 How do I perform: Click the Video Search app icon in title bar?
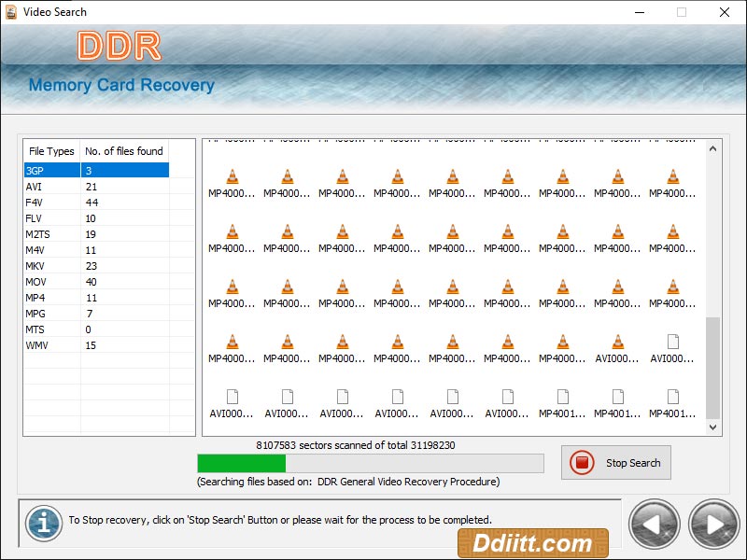click(11, 12)
